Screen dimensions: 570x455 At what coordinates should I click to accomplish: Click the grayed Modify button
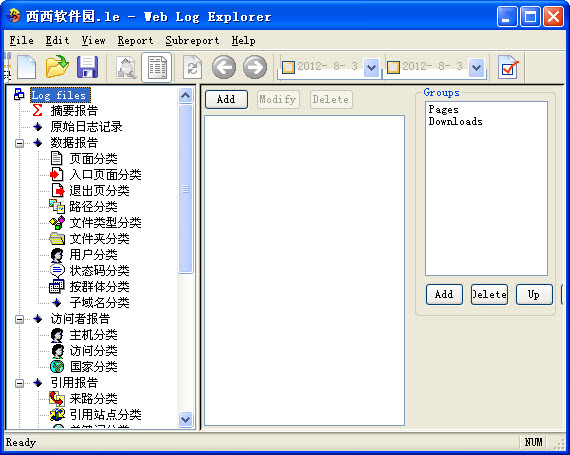click(278, 99)
